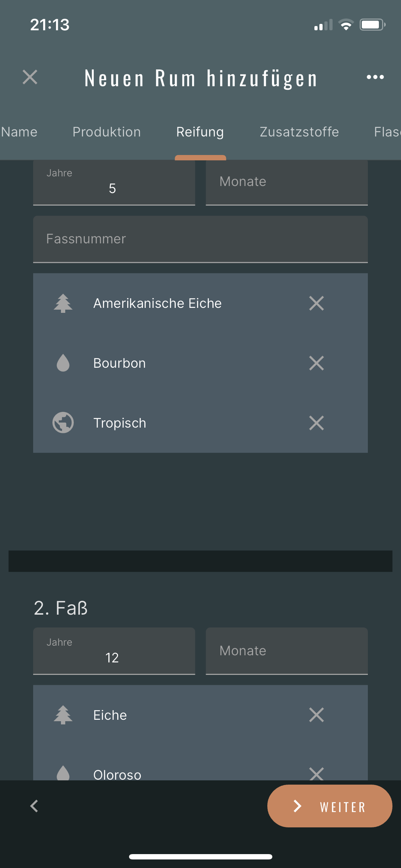Screen dimensions: 401x868
Task: Tap the droplet icon beside Bourbon
Action: 63,363
